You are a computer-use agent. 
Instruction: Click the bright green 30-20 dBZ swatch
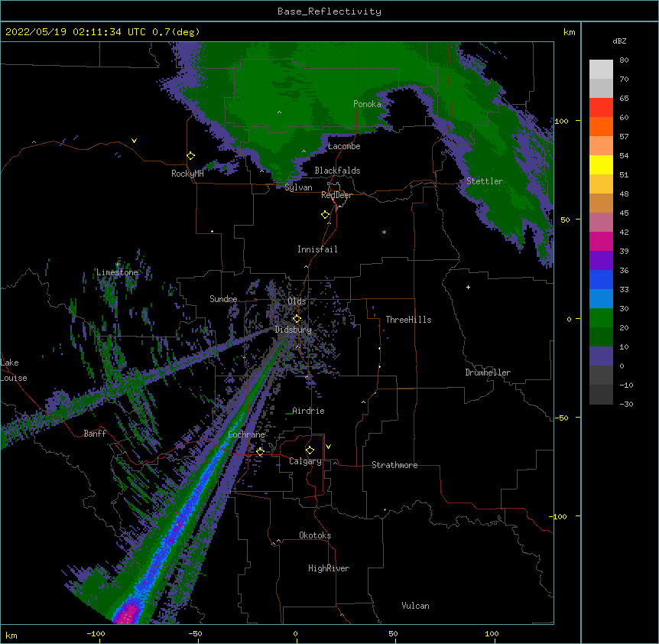(x=601, y=318)
